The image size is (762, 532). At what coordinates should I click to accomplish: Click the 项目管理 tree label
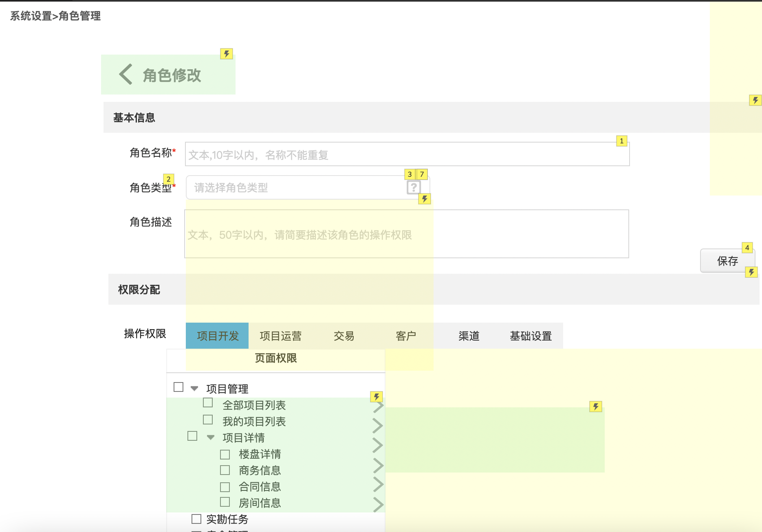(x=227, y=389)
